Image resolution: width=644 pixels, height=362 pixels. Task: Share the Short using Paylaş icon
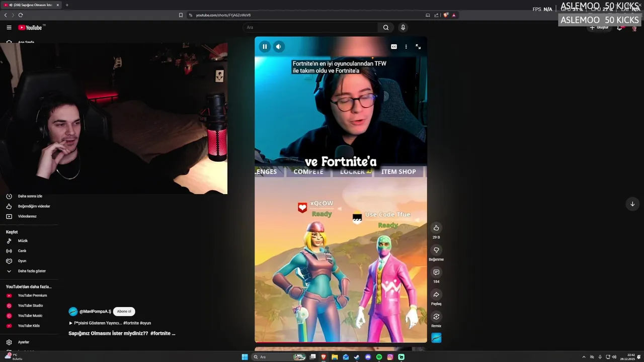tap(436, 294)
